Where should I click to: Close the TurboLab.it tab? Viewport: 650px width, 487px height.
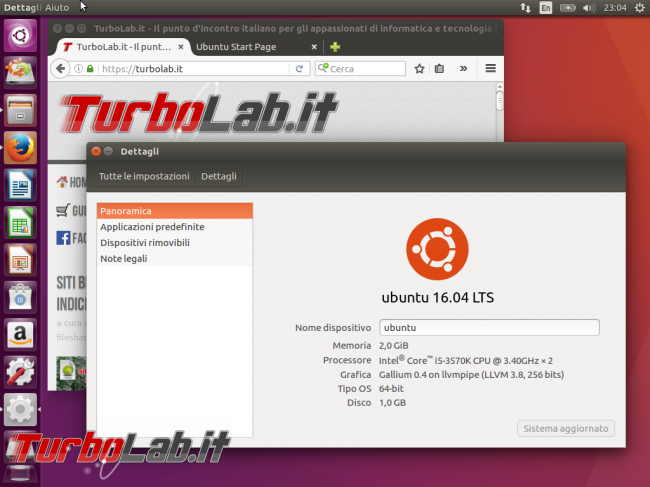181,47
